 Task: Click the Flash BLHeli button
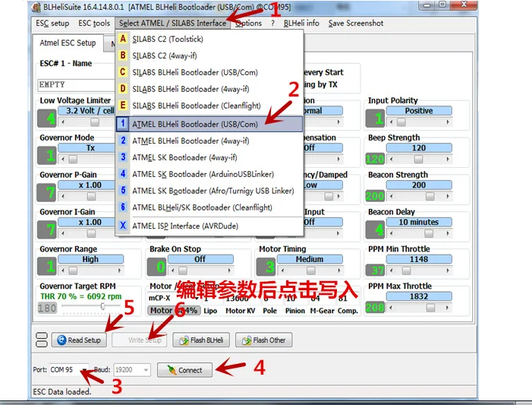pos(201,340)
